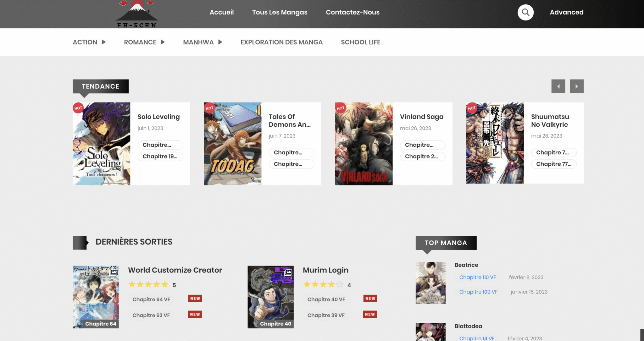Open Chapitre 110 VF of Beatrice
The image size is (644, 341).
(477, 277)
